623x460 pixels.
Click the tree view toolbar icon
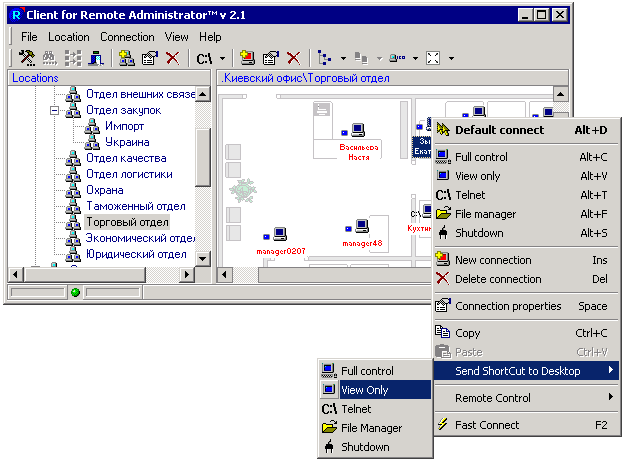[325, 58]
